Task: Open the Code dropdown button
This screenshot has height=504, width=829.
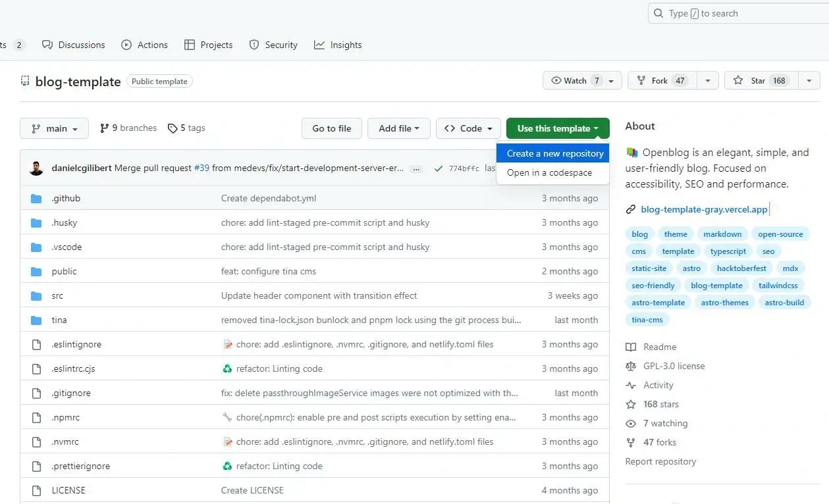Action: (468, 128)
